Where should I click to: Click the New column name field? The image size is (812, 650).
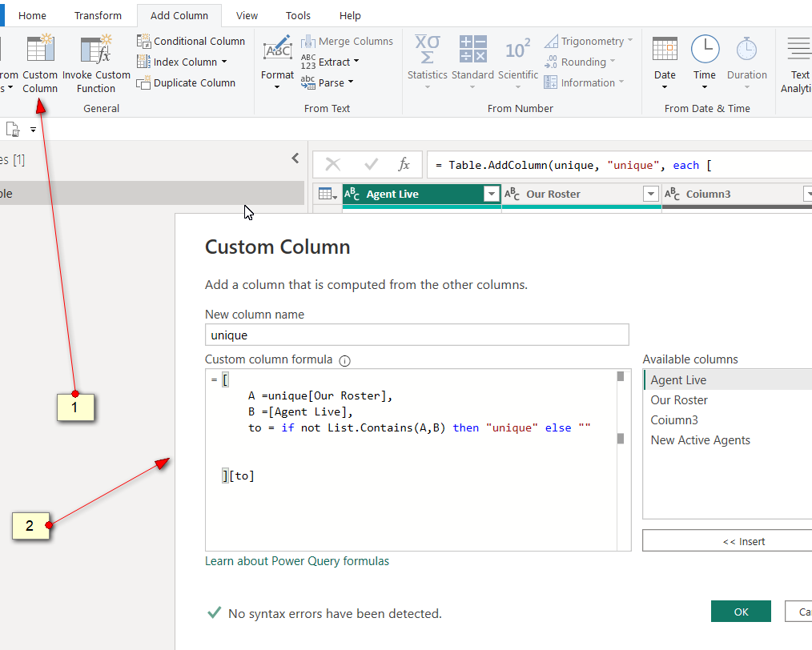click(417, 335)
